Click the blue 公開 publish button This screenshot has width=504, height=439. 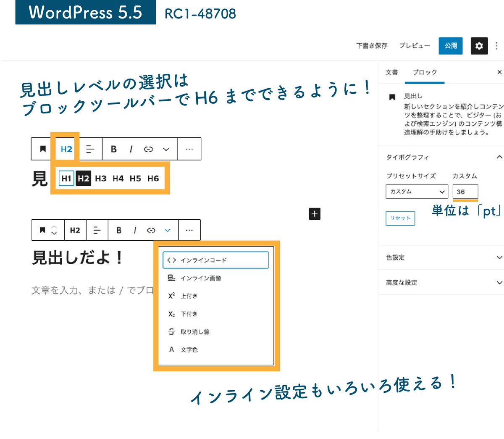click(451, 46)
